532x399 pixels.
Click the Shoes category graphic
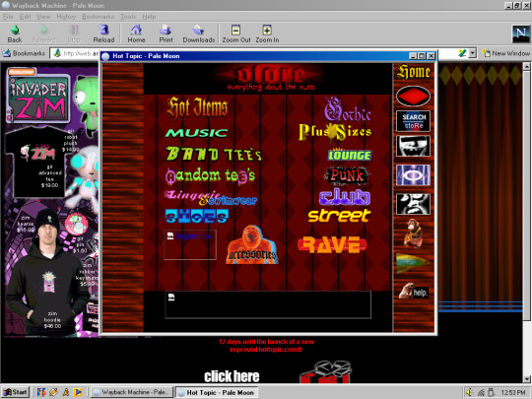pos(197,216)
